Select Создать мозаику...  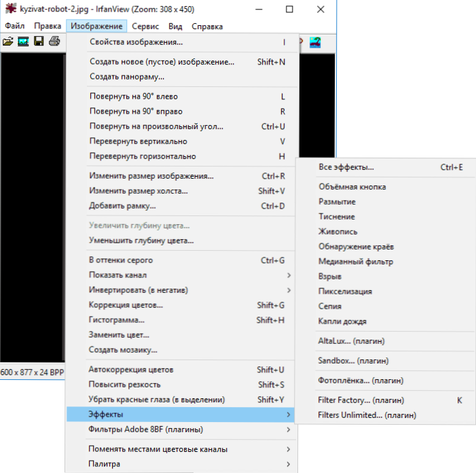[x=181, y=350]
